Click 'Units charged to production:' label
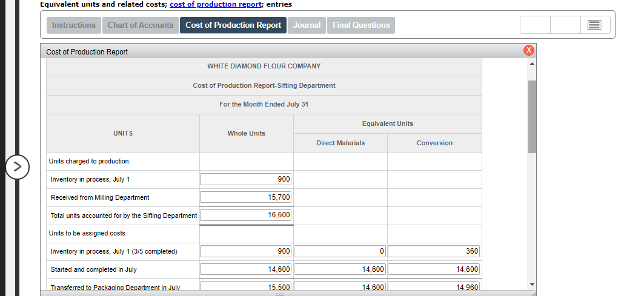 [x=90, y=162]
